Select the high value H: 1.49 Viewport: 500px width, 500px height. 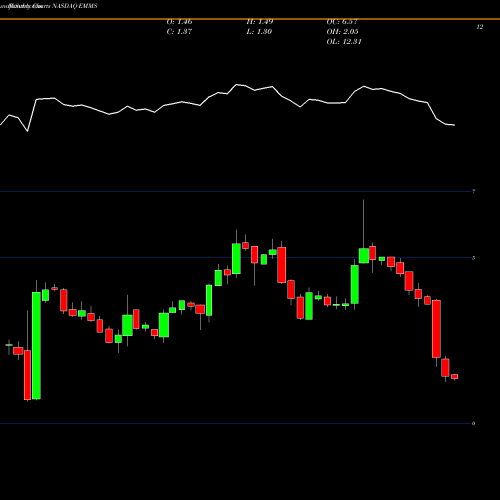(260, 22)
